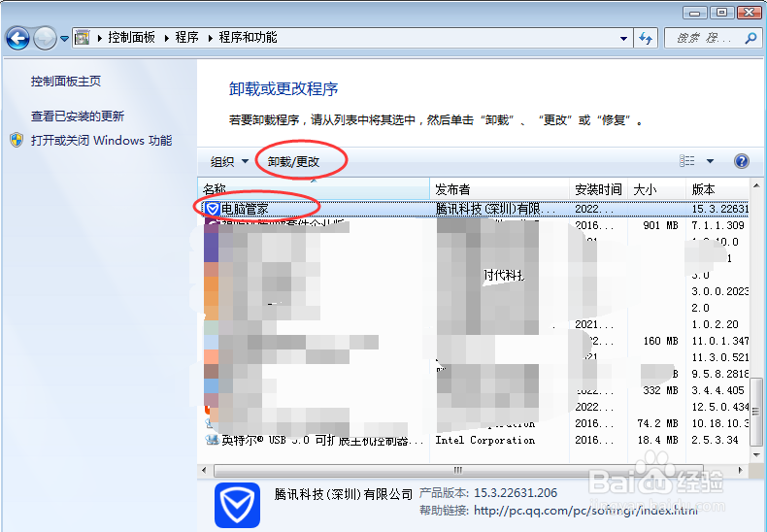Screen dimensions: 767x532
Task: Click publisher 腾讯科技(深圳)有限... in first row
Action: pyautogui.click(x=495, y=210)
